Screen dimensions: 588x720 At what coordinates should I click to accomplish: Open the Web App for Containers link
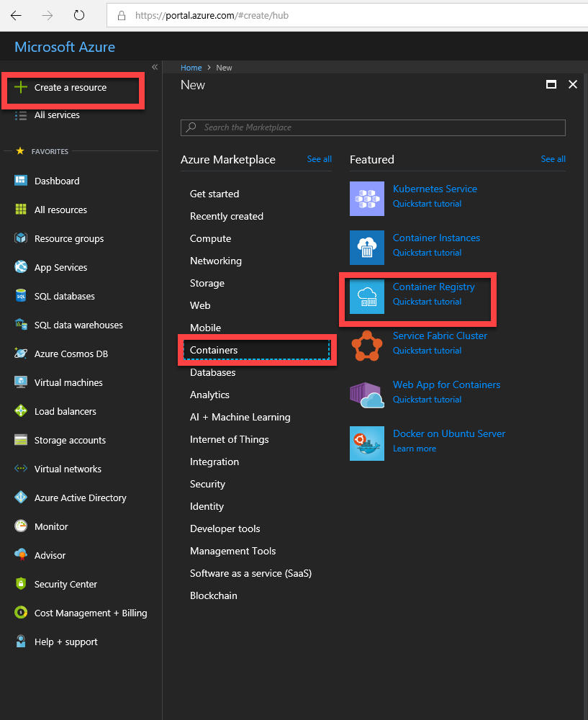pos(447,384)
